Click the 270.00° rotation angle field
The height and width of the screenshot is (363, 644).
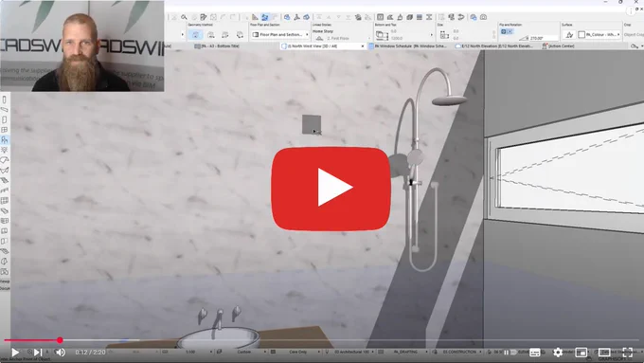tap(544, 38)
